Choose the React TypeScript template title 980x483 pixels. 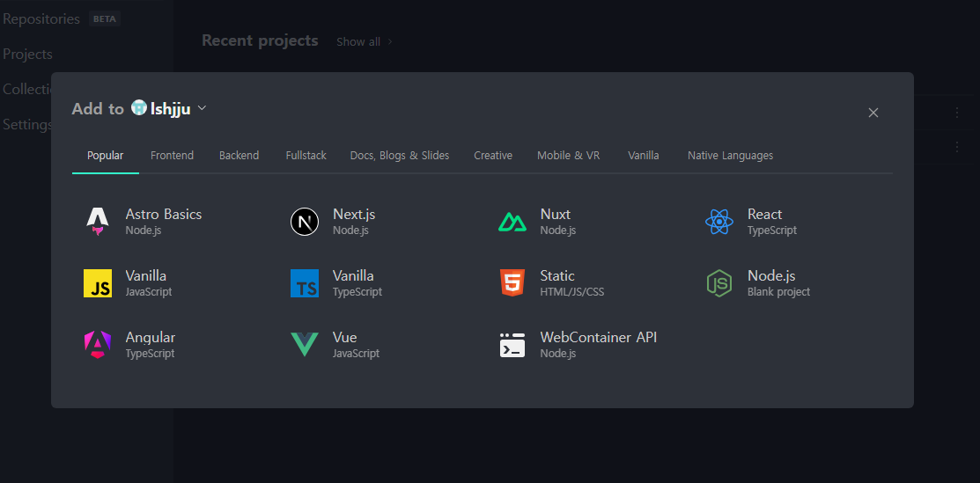pyautogui.click(x=764, y=215)
